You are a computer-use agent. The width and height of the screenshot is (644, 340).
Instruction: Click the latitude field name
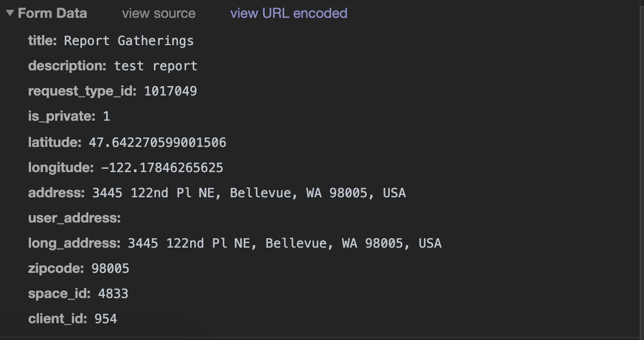[x=55, y=142]
